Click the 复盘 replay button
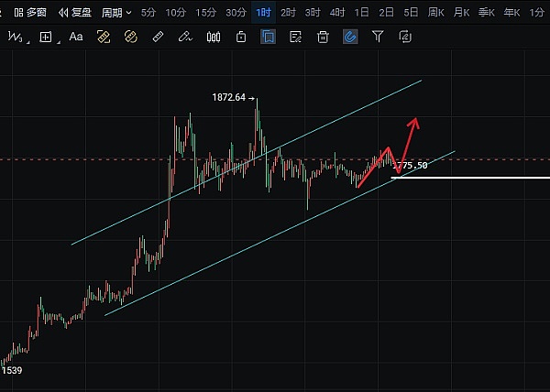Viewport: 550px width, 392px height. [x=75, y=13]
